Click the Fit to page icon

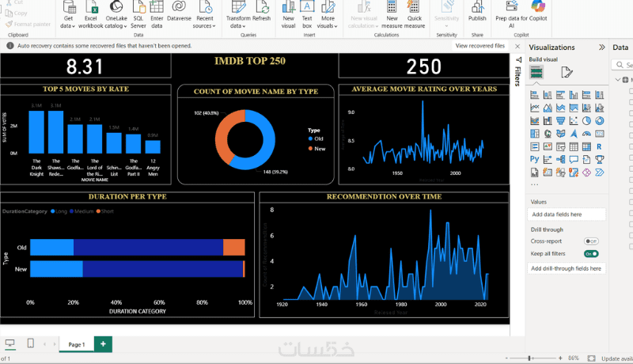coord(591,358)
